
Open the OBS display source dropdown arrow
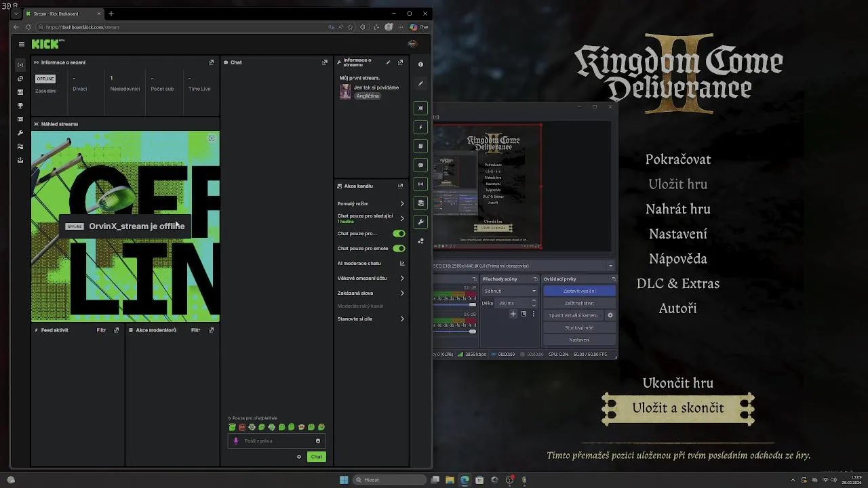point(610,266)
